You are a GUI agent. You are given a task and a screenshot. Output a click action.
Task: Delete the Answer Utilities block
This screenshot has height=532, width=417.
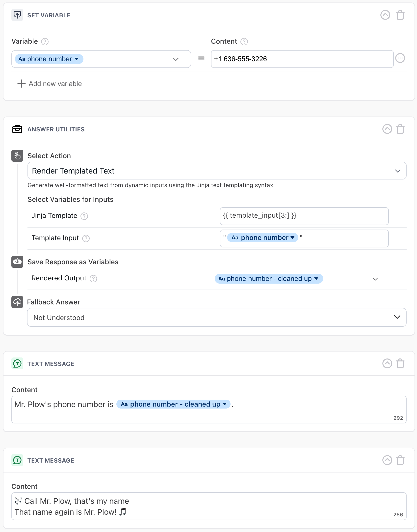coord(400,129)
